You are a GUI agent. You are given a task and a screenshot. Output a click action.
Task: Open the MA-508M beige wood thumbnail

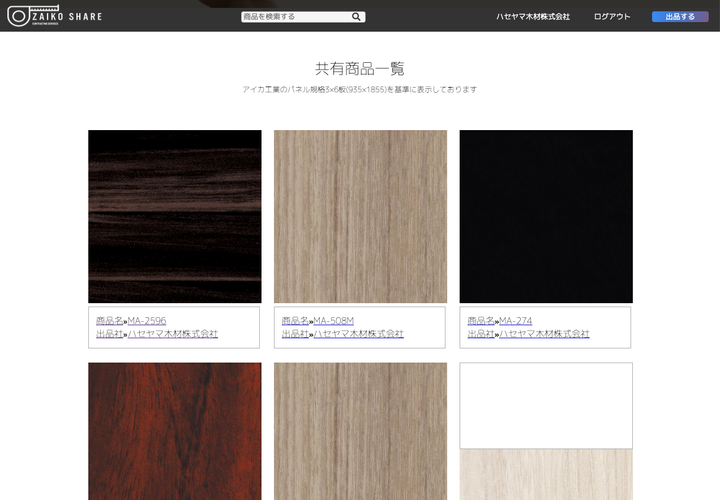360,216
